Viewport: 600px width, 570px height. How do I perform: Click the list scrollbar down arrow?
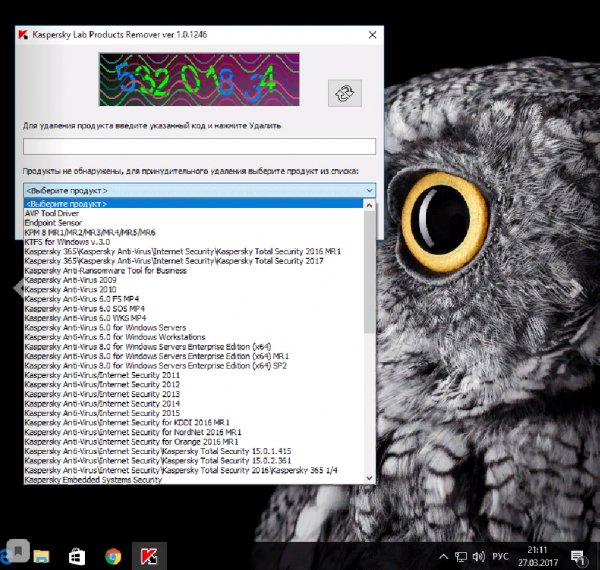pyautogui.click(x=369, y=478)
